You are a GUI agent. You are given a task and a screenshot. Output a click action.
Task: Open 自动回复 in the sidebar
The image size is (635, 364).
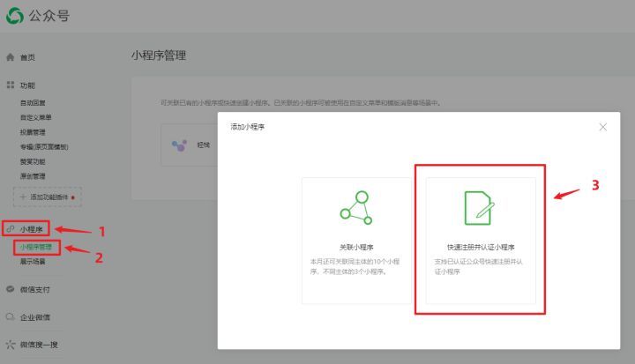pos(33,103)
